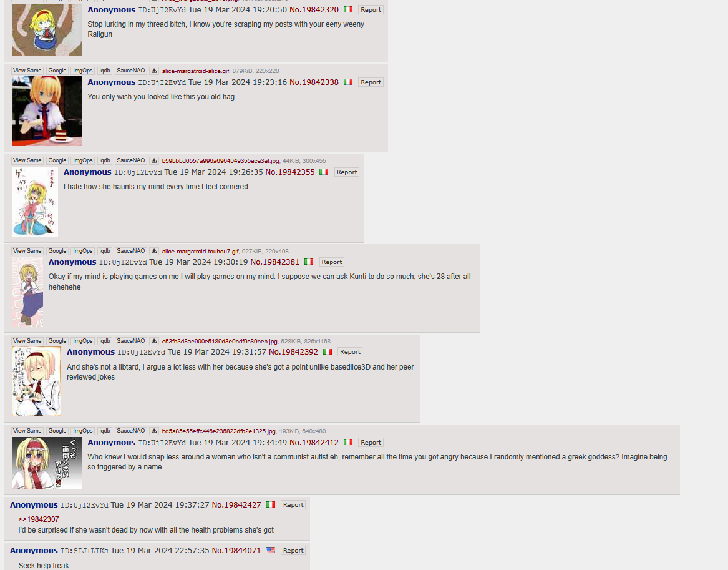Click ImgOps for alice-margatroid-touhou7.gif

pyautogui.click(x=82, y=251)
